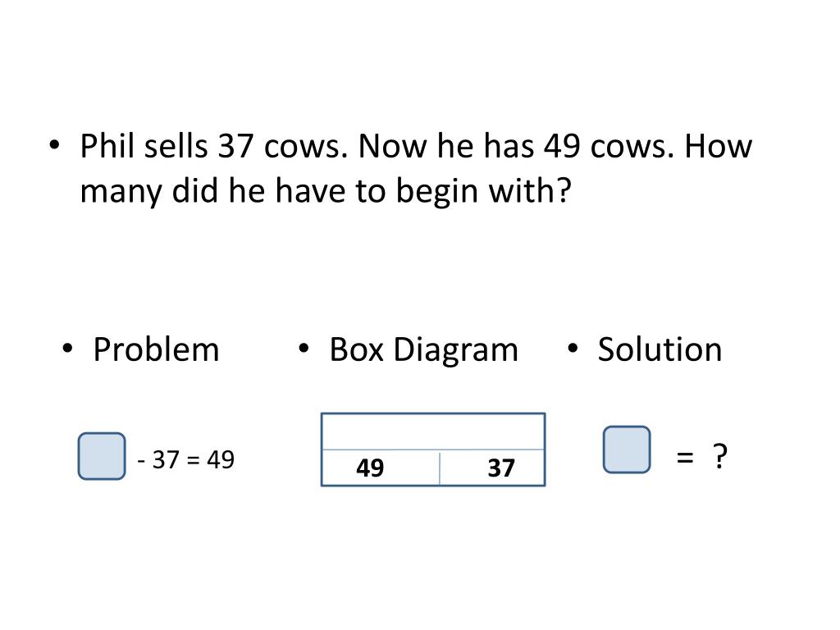Click the word 'Phil' in the question
This screenshot has width=840, height=630.
(107, 146)
